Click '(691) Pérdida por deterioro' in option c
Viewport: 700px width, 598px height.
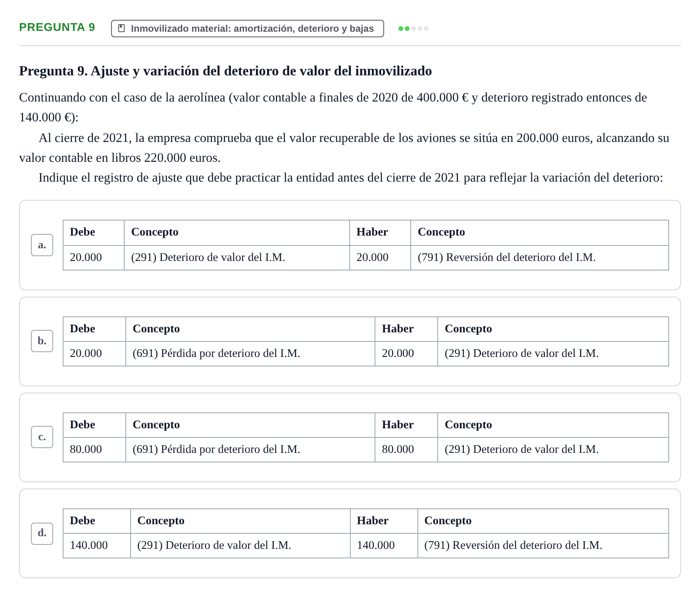(x=216, y=449)
